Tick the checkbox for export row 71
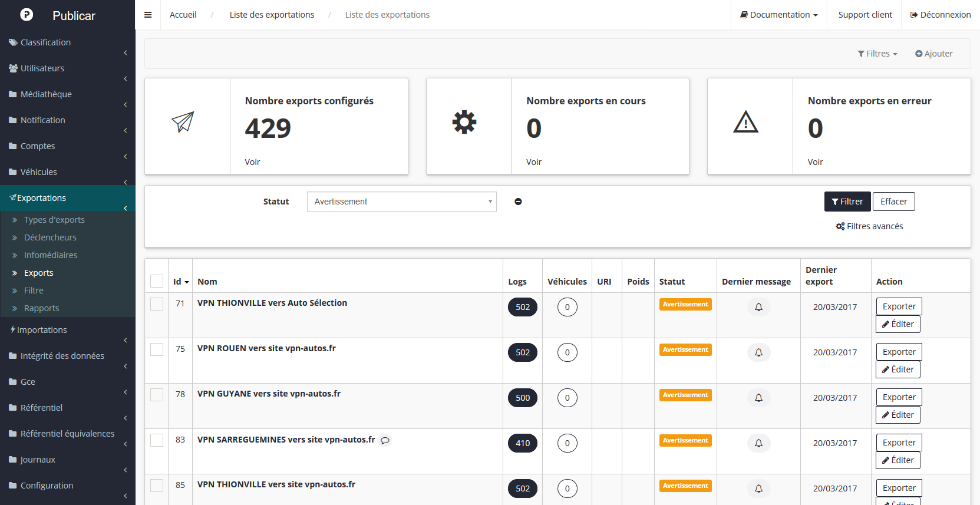980x505 pixels. click(x=157, y=304)
